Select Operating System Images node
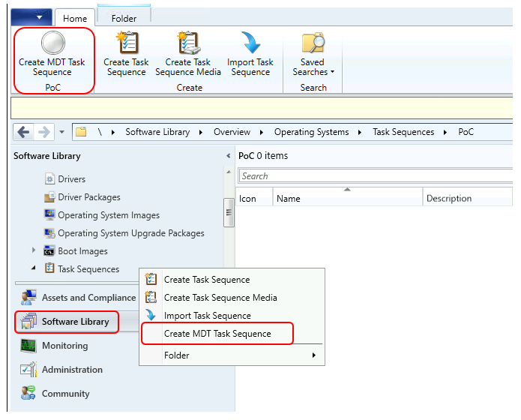Viewport: 521px width, 420px height. tap(109, 215)
